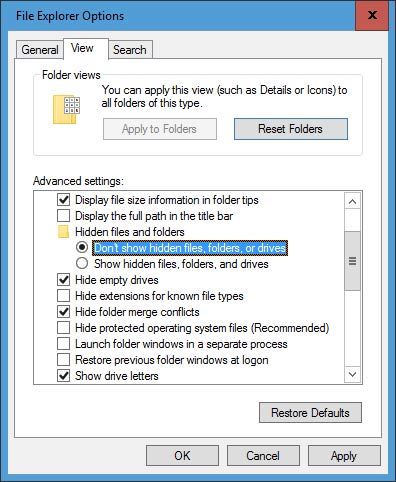The height and width of the screenshot is (482, 396).
Task: Check Hide protected operating system files
Action: point(63,328)
